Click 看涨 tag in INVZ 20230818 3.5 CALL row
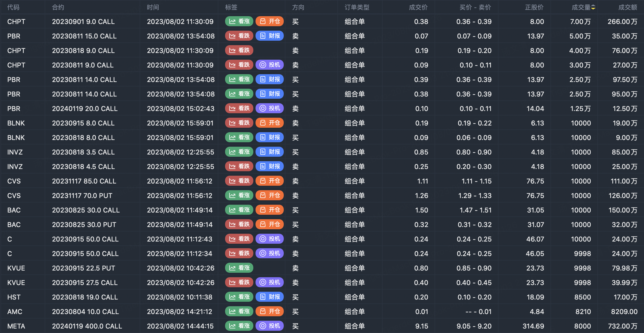 (239, 152)
